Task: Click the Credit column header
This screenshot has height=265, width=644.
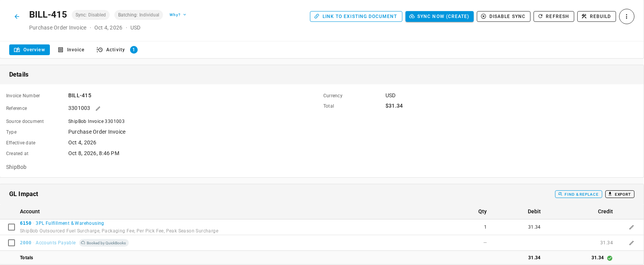Action: [605, 211]
